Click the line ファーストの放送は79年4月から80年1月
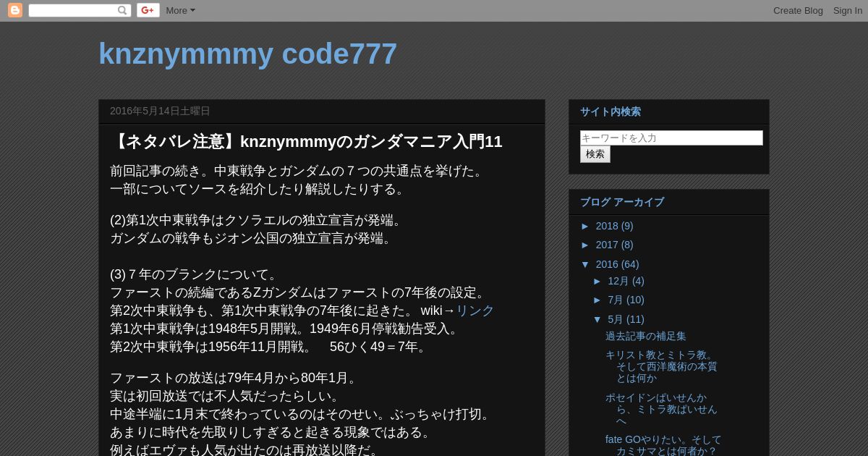The width and height of the screenshot is (868, 456). pyautogui.click(x=236, y=378)
